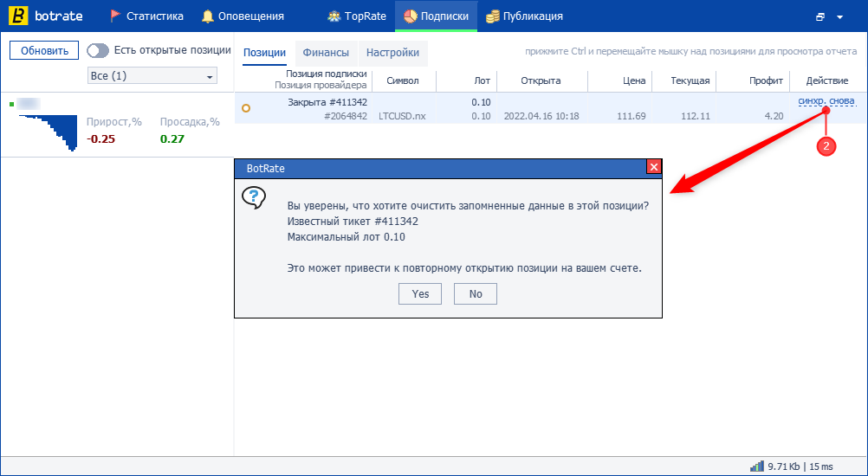Click the Оповещения bell icon

208,16
